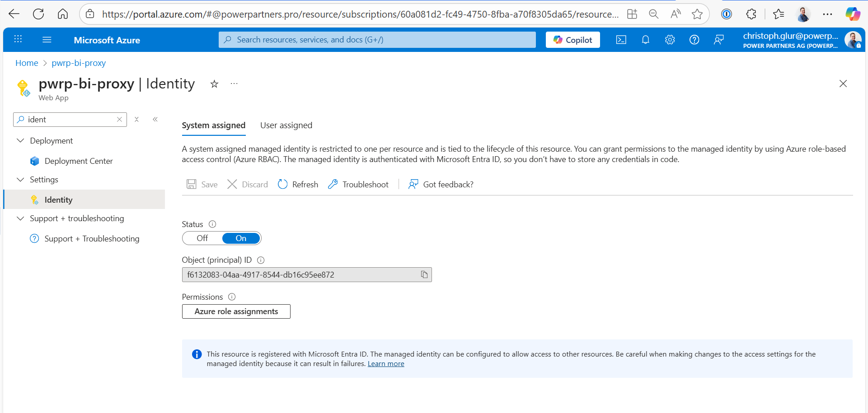The width and height of the screenshot is (868, 413).
Task: Go back using browser back arrow
Action: (14, 14)
